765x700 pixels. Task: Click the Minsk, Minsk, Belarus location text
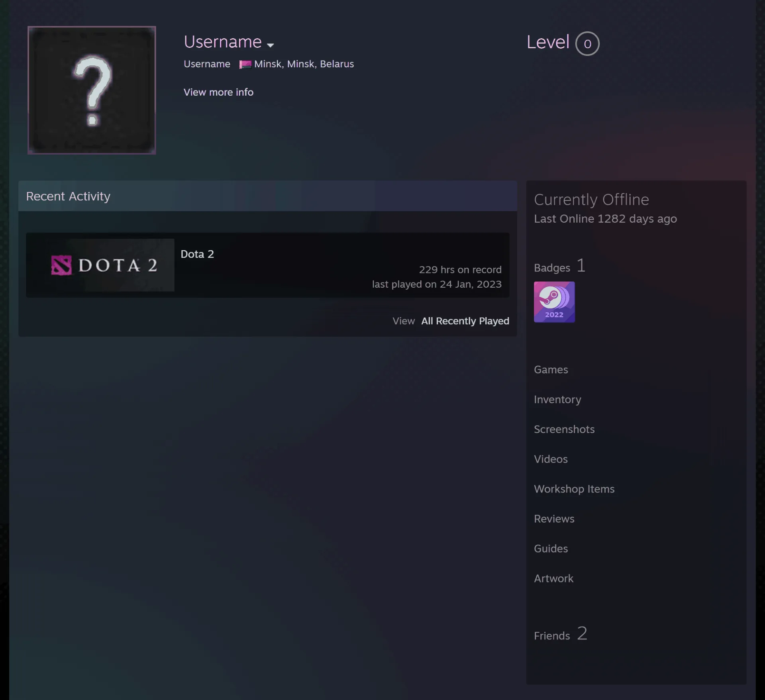(x=304, y=64)
